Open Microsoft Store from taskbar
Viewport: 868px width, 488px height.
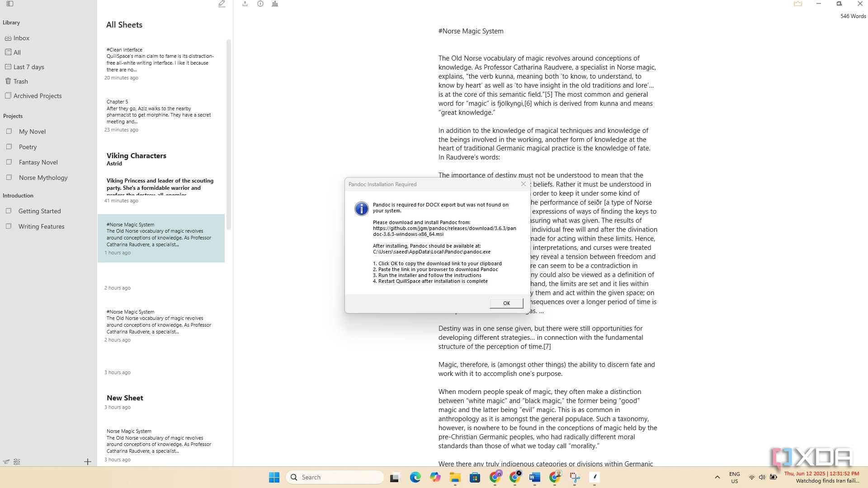coord(475,477)
